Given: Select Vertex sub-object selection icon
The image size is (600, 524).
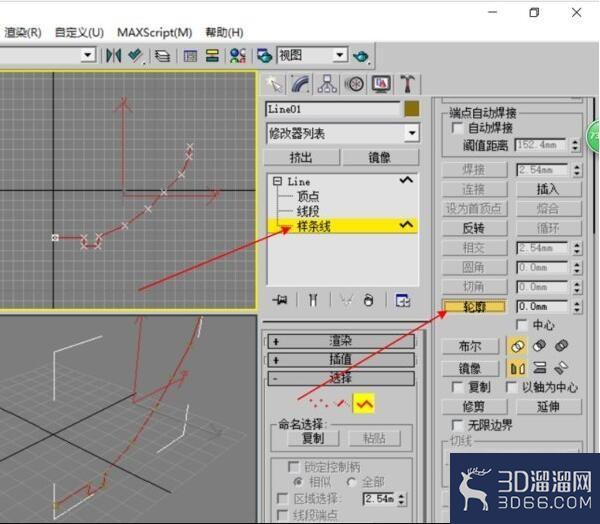Looking at the screenshot, I should pyautogui.click(x=318, y=403).
